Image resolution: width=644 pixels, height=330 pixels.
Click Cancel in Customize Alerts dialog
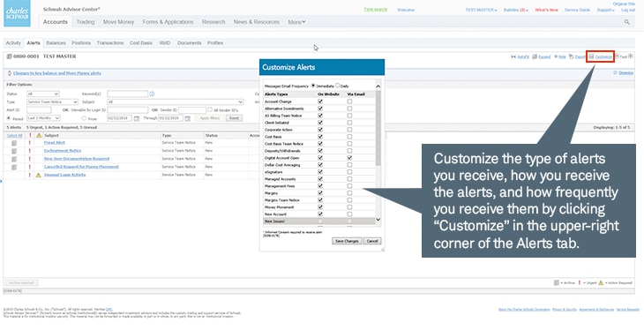pos(372,241)
